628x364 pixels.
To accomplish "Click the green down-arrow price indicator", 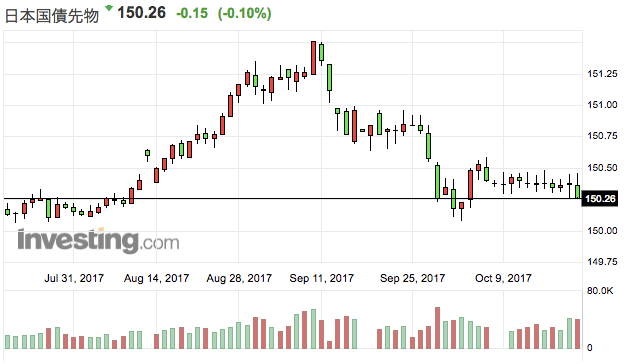I will tap(109, 8).
